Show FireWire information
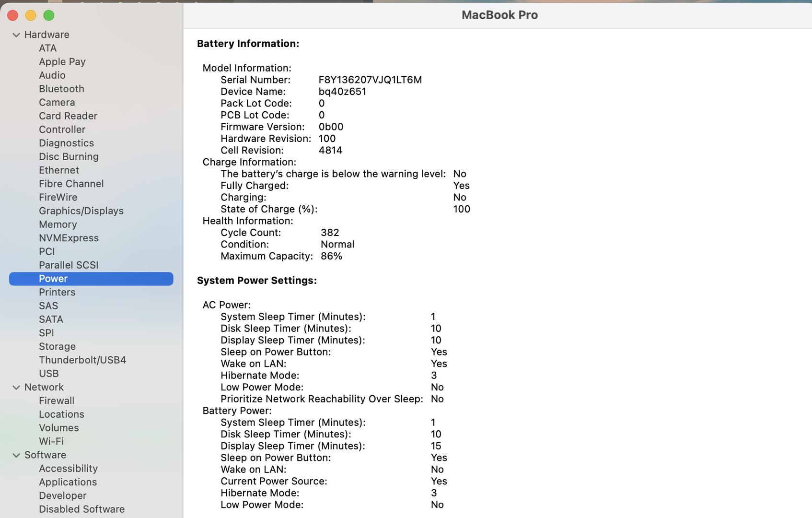812x518 pixels. pyautogui.click(x=58, y=197)
